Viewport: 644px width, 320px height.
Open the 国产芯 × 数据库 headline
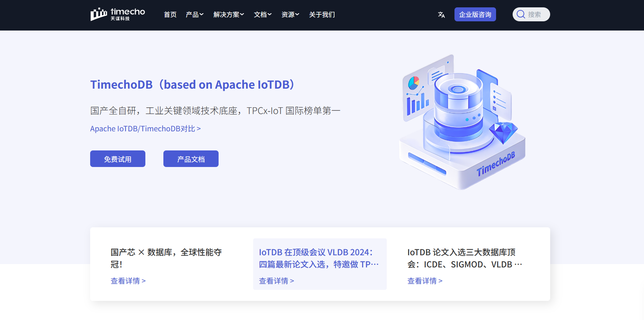(x=166, y=258)
